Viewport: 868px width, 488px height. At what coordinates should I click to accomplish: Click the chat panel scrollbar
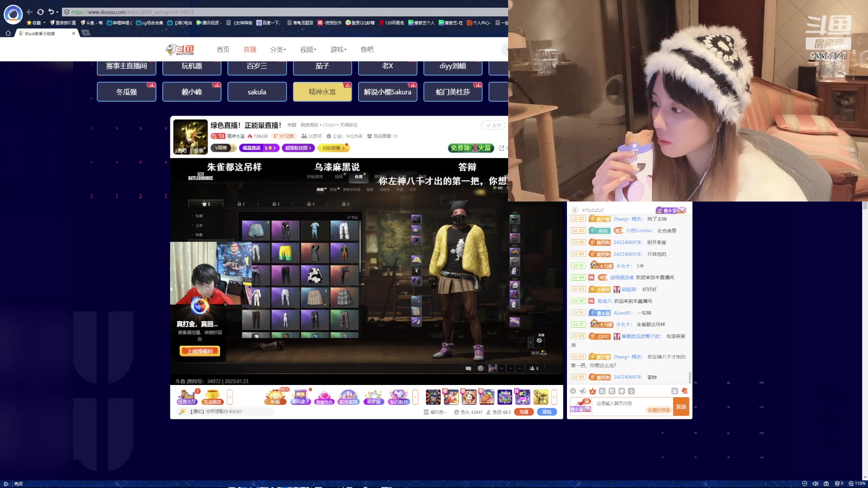click(690, 377)
